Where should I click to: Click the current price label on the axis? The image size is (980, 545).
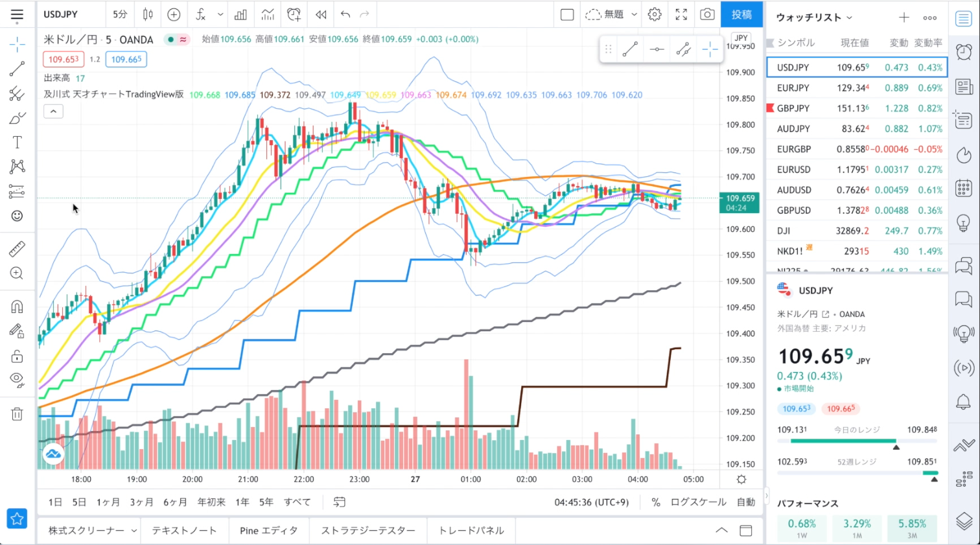[739, 203]
